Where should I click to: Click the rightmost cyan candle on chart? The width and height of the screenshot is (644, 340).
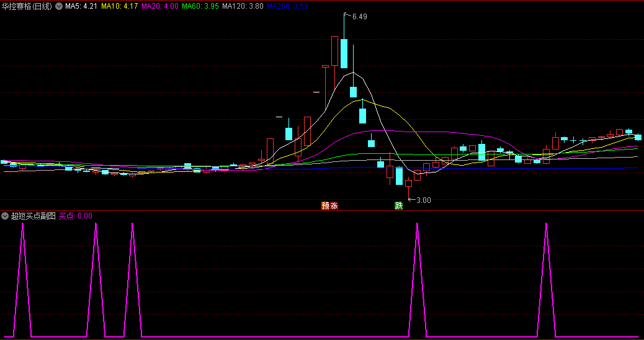637,137
